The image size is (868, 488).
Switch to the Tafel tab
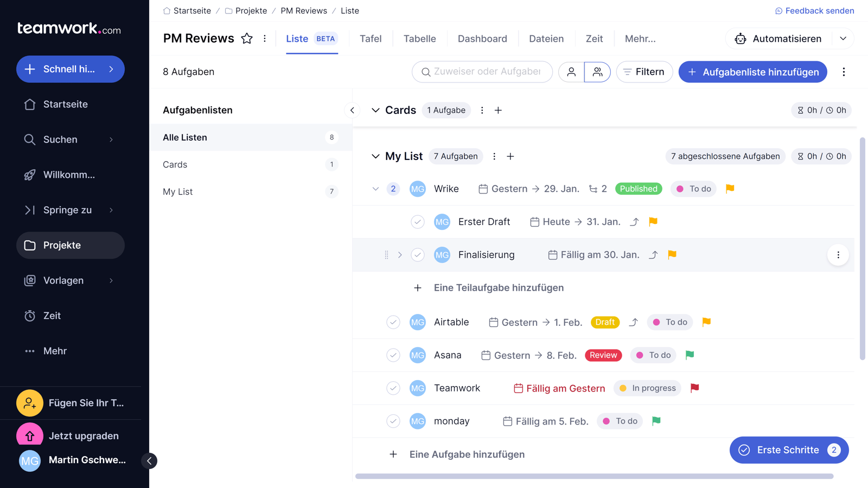click(x=371, y=38)
